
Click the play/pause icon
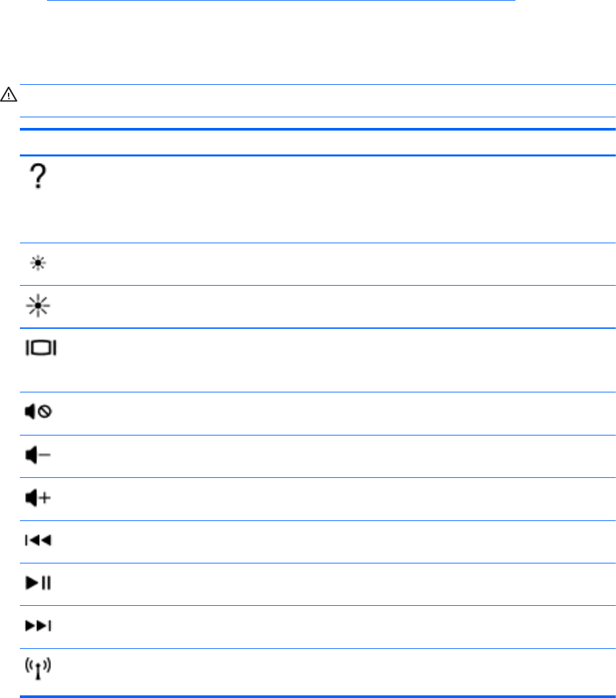pos(40,583)
